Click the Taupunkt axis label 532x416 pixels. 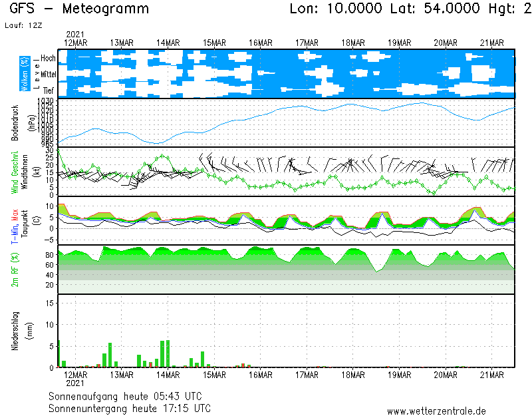tap(23, 220)
